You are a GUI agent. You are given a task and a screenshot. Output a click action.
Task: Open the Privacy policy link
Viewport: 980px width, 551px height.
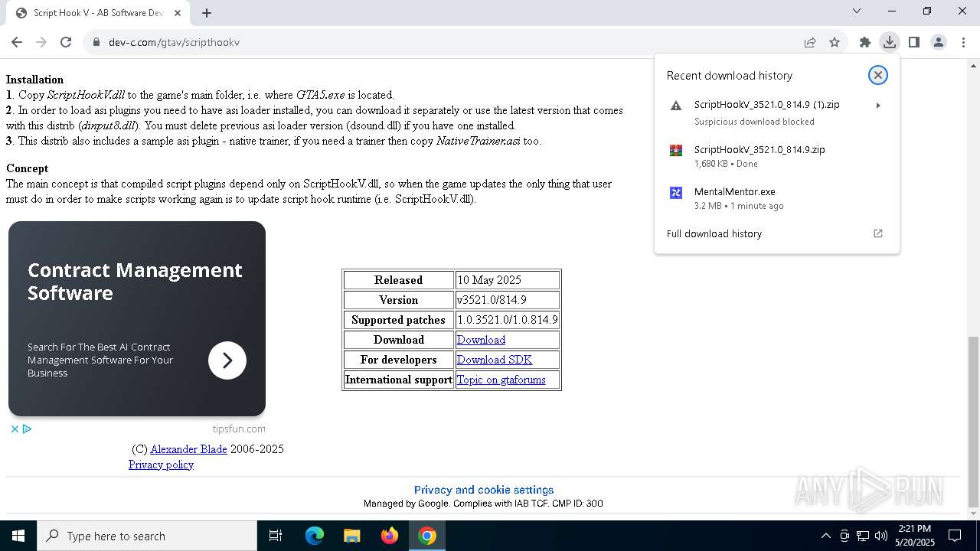point(161,465)
